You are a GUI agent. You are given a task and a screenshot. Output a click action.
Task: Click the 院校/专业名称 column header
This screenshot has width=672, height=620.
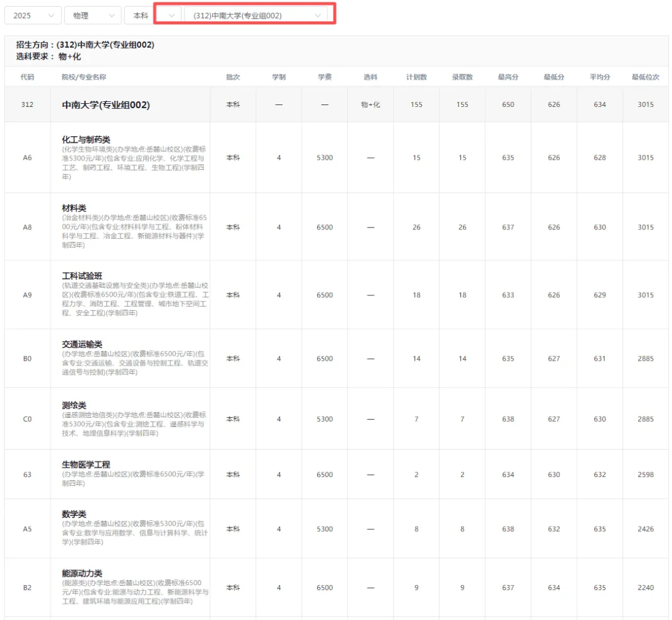(84, 77)
